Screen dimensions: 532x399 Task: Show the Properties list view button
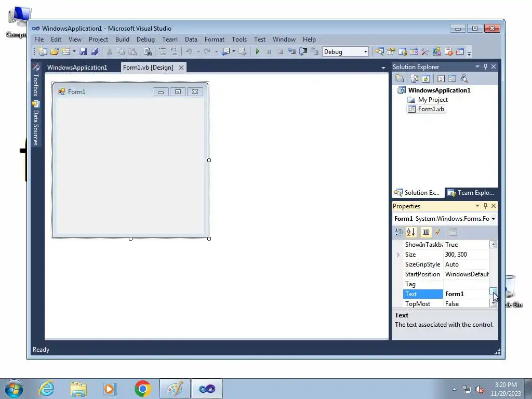point(426,232)
